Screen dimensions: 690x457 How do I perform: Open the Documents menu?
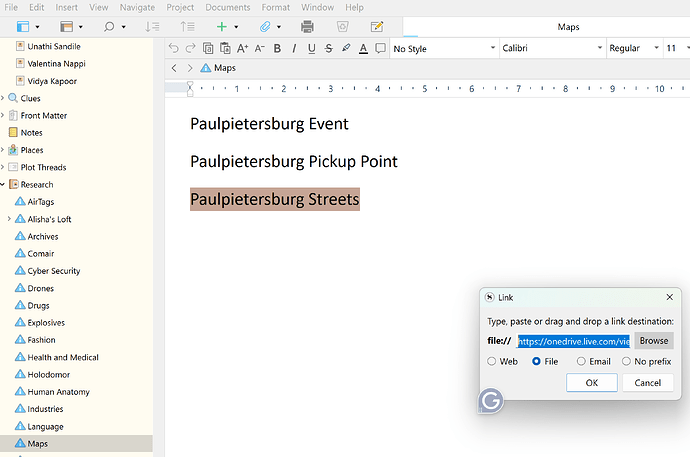pos(228,7)
